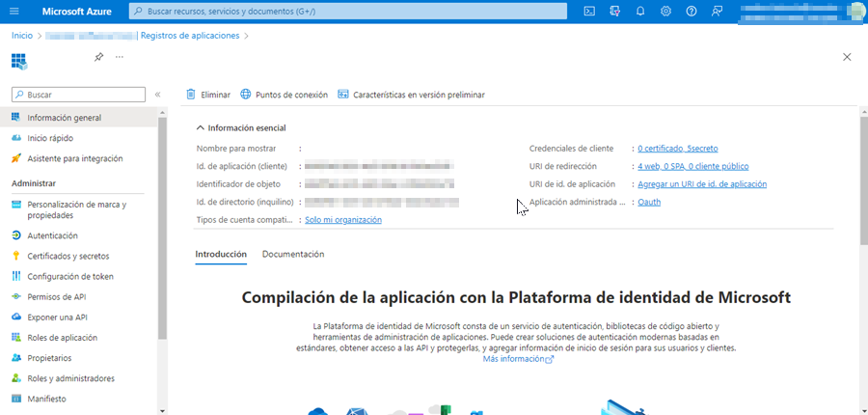Viewport: 868px width, 415px height.
Task: Open 'Registros de aplicaciones' breadcrumb link
Action: (190, 36)
